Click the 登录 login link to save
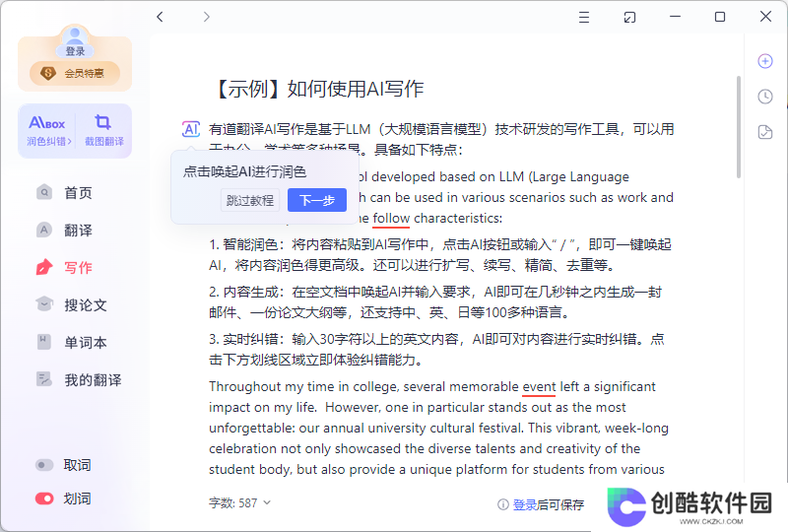 click(x=525, y=504)
